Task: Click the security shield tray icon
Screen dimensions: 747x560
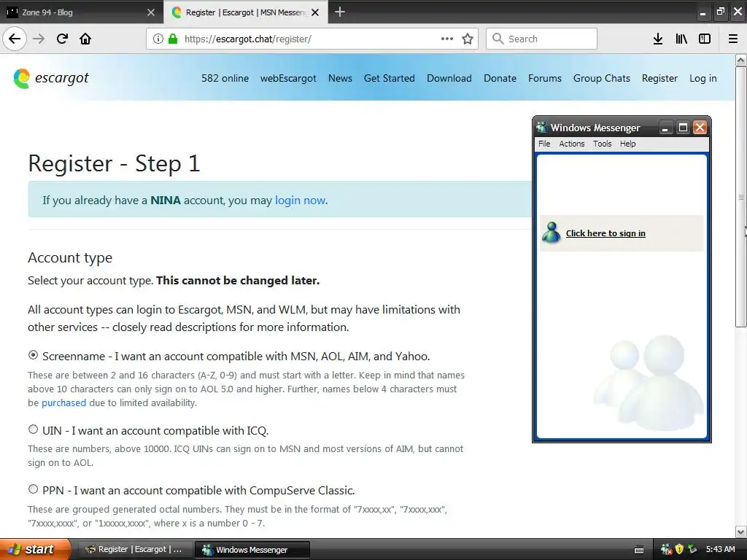Action: tap(679, 549)
